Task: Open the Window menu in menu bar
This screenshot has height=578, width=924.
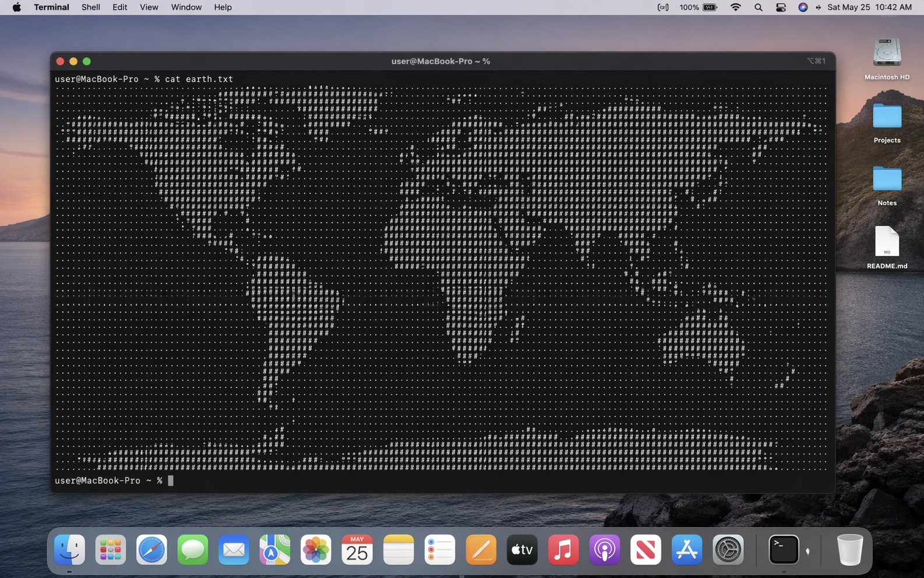Action: click(x=186, y=7)
